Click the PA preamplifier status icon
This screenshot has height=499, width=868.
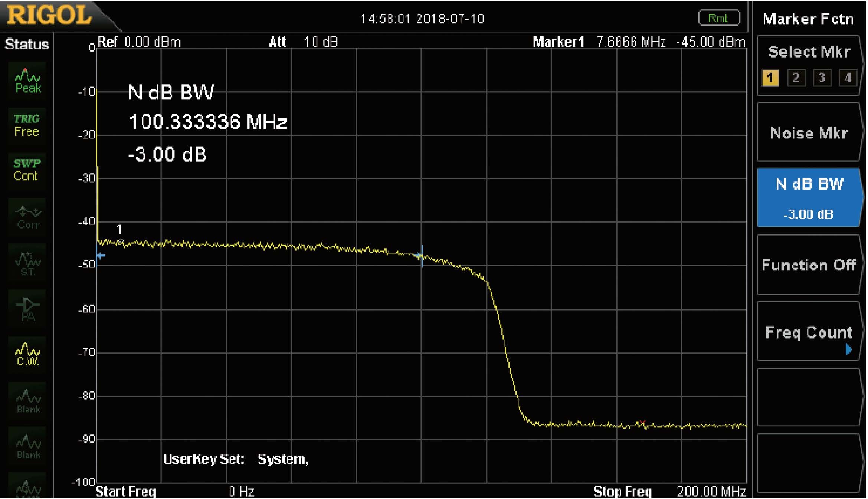click(x=27, y=309)
